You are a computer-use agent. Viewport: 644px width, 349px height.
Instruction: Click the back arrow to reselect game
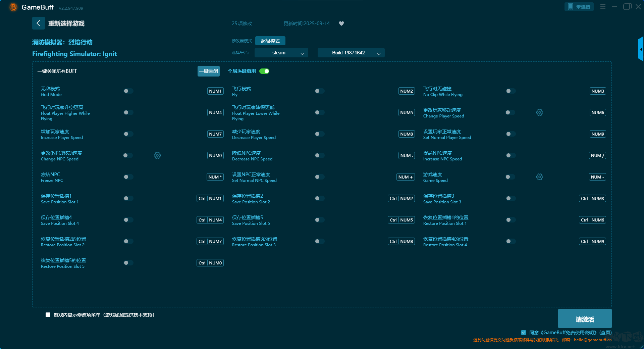(38, 23)
